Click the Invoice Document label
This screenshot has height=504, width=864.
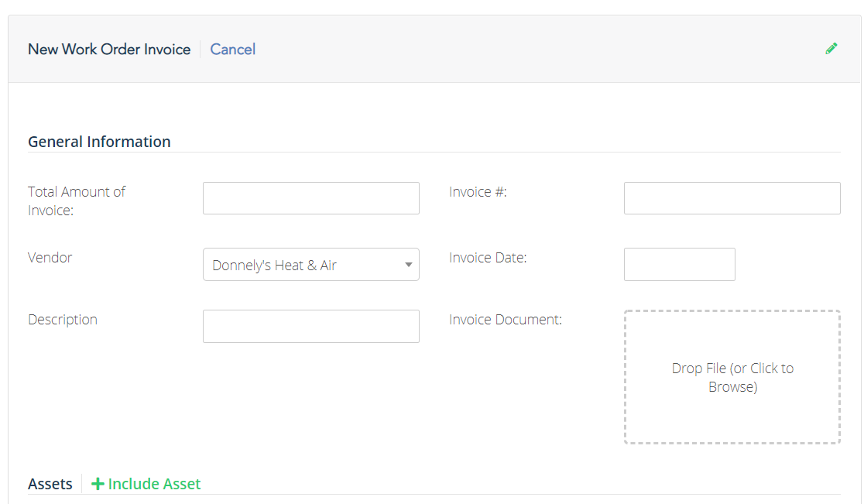tap(505, 319)
